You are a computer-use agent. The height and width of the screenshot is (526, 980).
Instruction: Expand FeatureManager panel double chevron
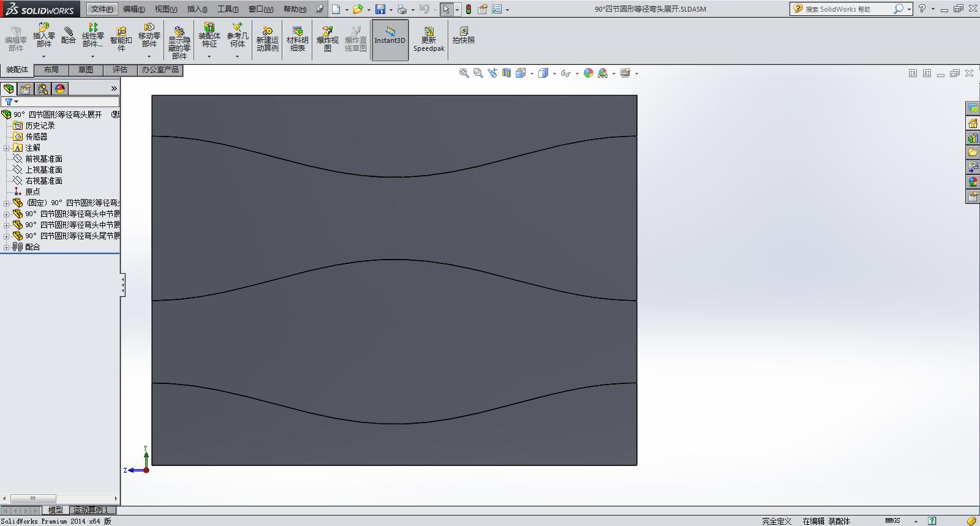[113, 89]
